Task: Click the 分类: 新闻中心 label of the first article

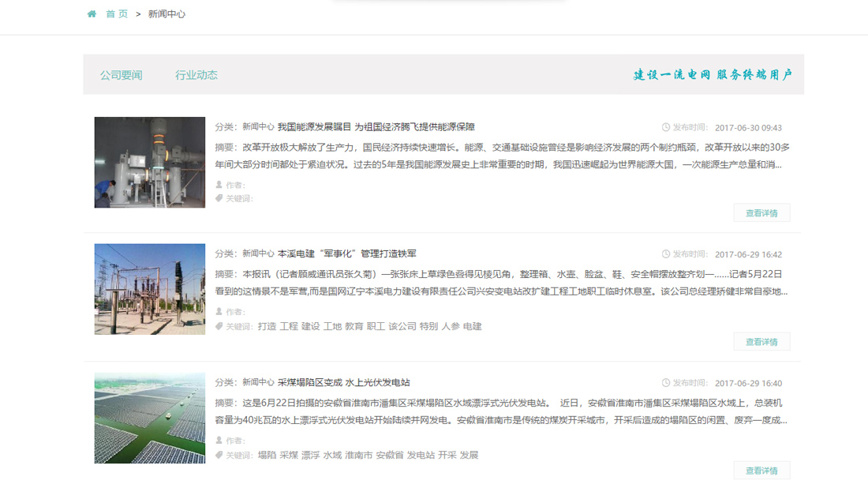Action: pos(245,127)
